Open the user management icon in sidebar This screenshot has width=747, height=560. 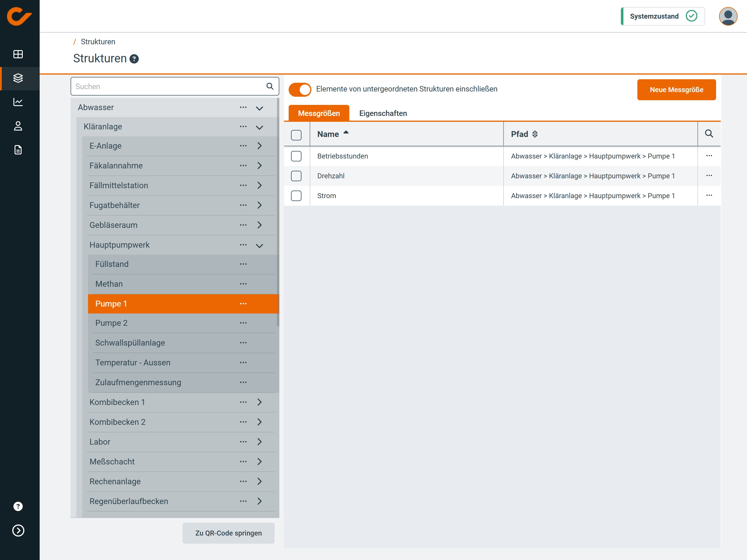pos(18,126)
